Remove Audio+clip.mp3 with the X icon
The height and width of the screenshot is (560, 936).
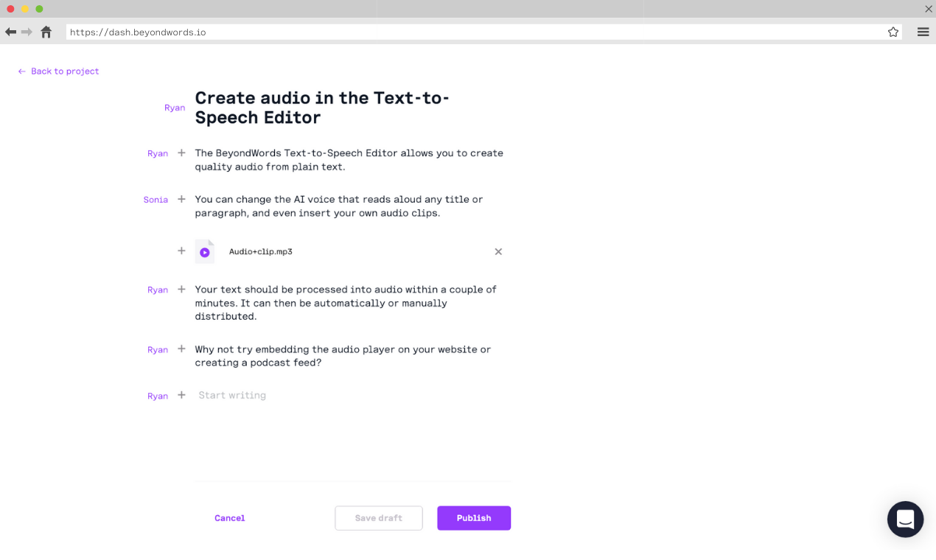(x=498, y=251)
